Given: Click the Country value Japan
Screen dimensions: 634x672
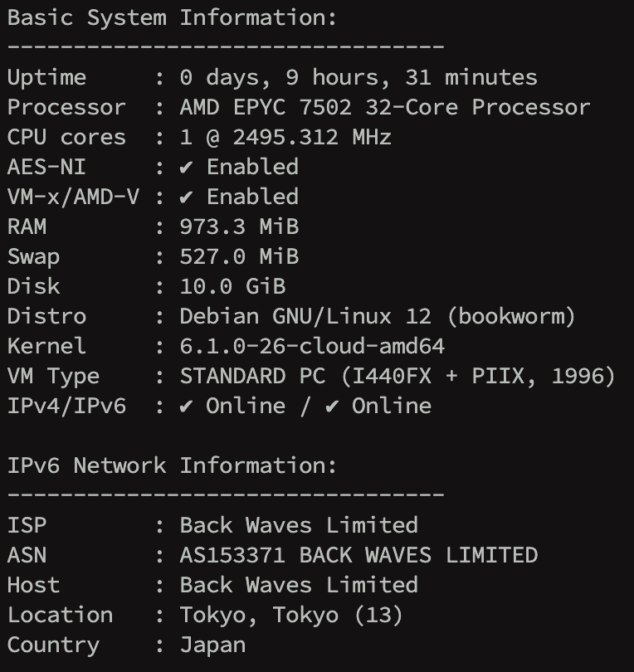Looking at the screenshot, I should [212, 645].
